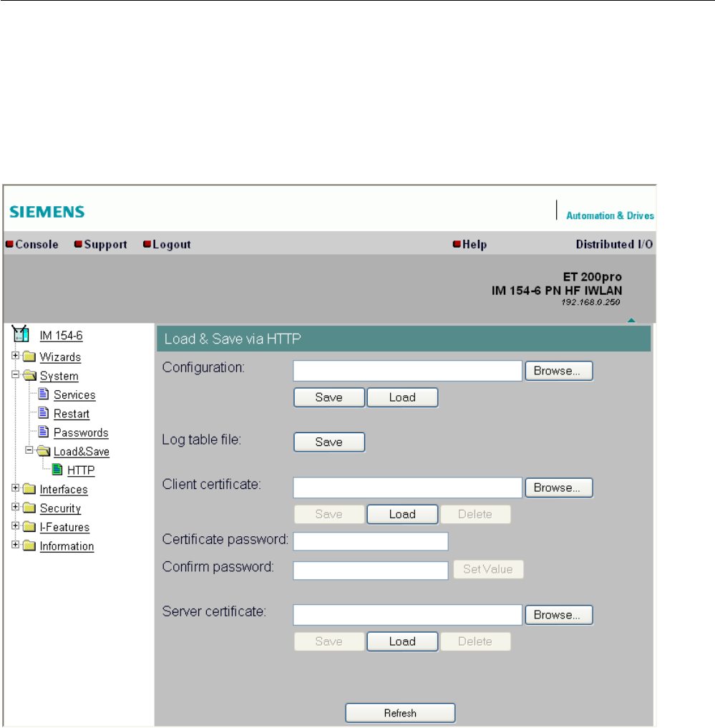This screenshot has width=715, height=728.
Task: Click the Client certificate path field
Action: click(x=408, y=487)
